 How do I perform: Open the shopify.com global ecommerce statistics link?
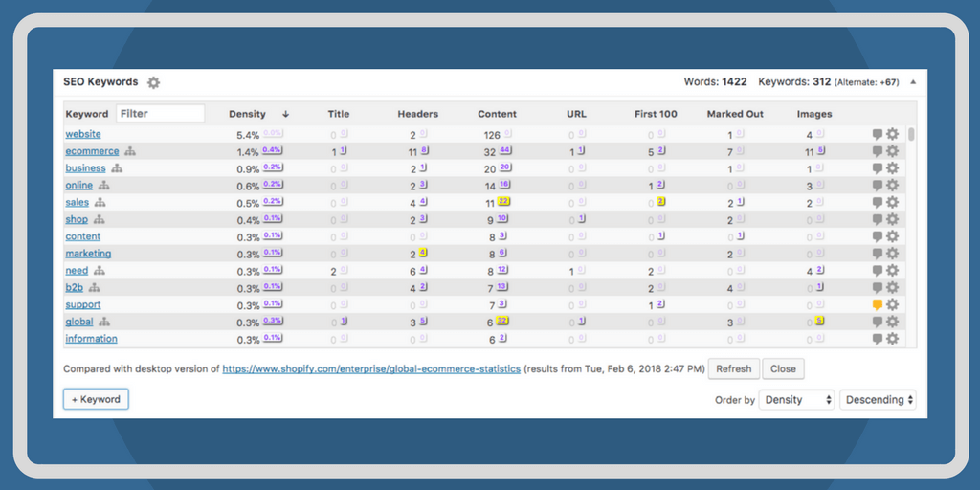click(x=371, y=368)
